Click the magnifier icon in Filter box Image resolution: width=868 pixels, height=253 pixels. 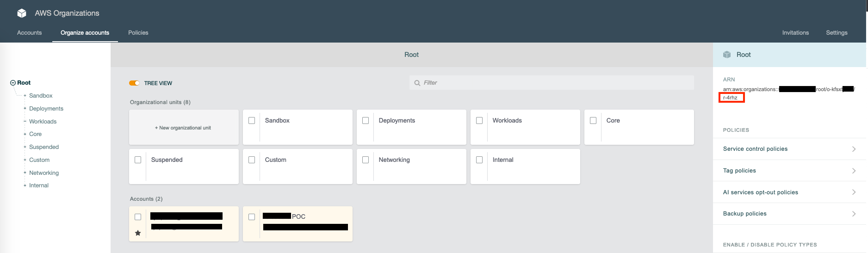(417, 83)
